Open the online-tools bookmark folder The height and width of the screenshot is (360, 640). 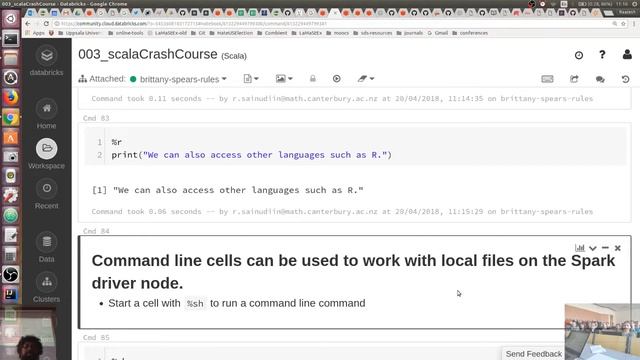click(x=126, y=33)
